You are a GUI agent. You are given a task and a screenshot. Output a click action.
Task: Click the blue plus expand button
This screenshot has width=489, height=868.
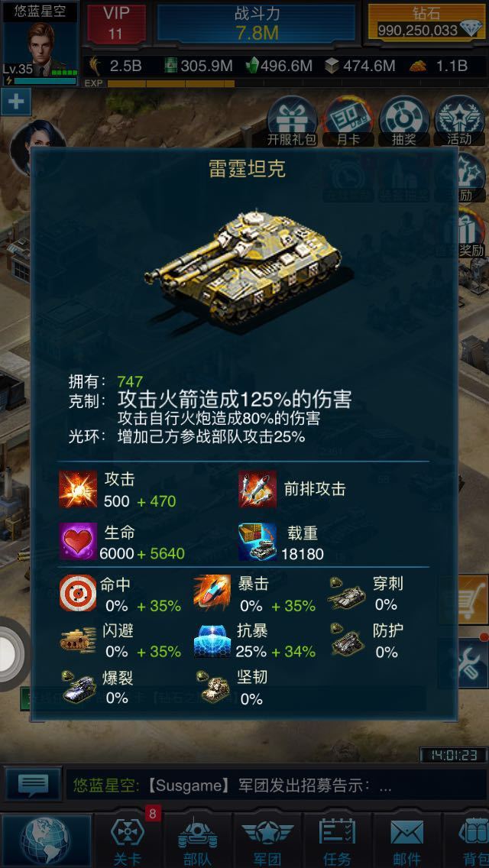16,102
